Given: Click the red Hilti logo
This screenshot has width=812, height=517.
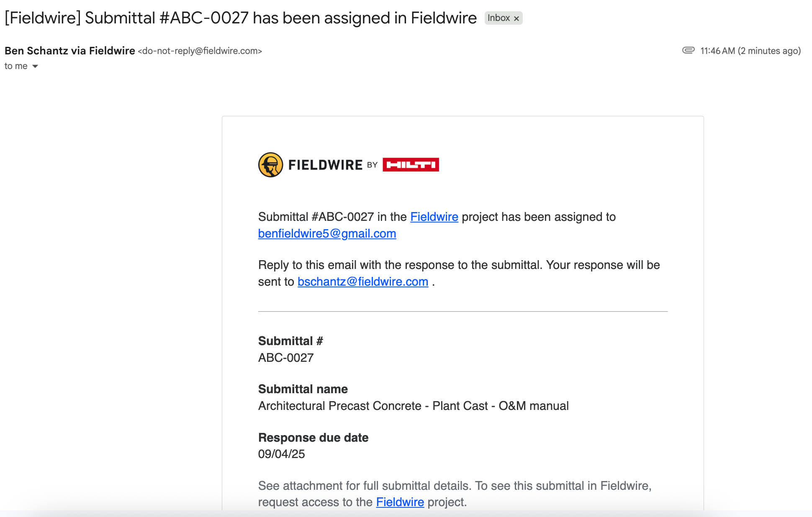Looking at the screenshot, I should point(411,165).
